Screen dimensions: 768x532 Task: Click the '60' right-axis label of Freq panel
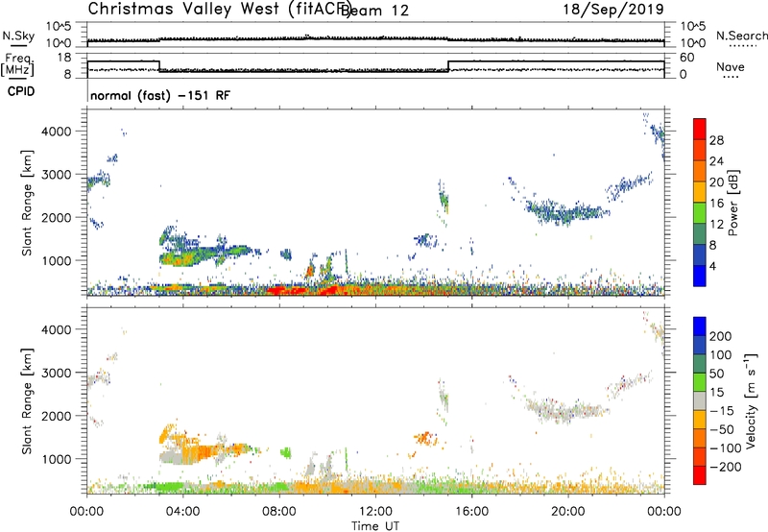pos(687,58)
